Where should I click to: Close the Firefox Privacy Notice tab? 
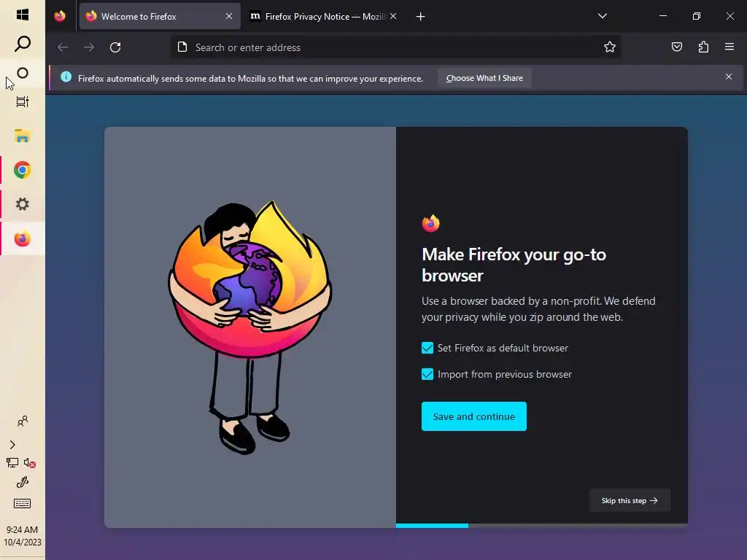tap(393, 16)
